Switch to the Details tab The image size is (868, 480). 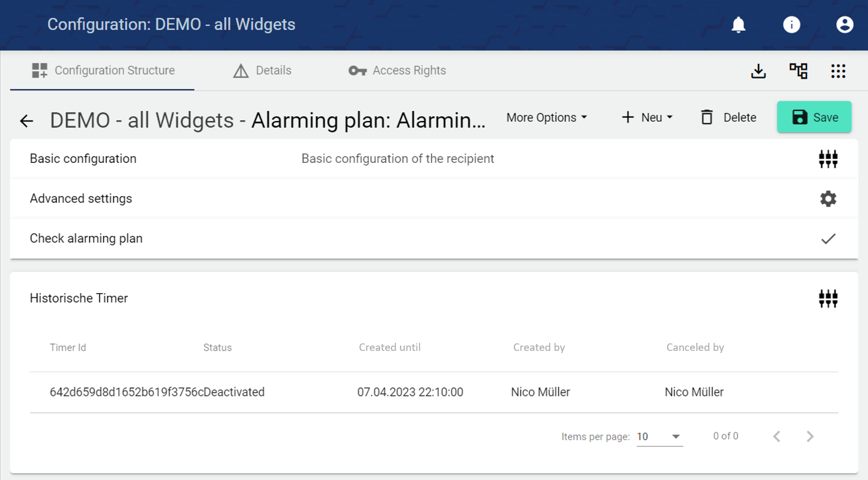(x=263, y=71)
